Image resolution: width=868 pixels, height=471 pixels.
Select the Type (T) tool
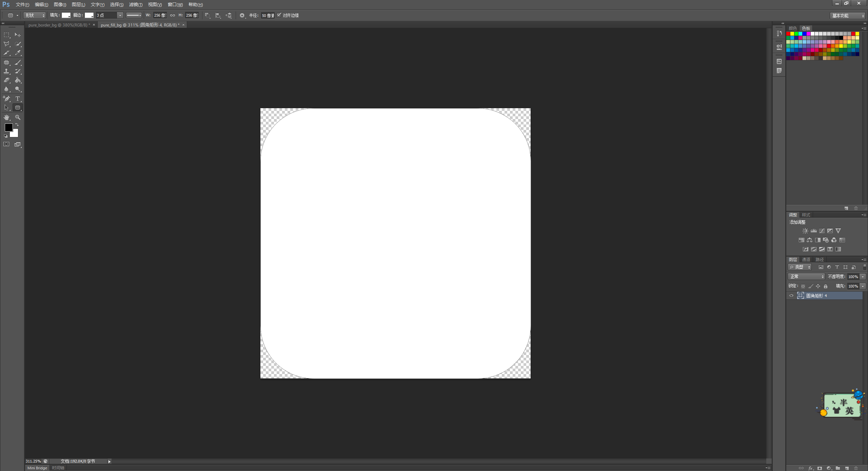18,99
